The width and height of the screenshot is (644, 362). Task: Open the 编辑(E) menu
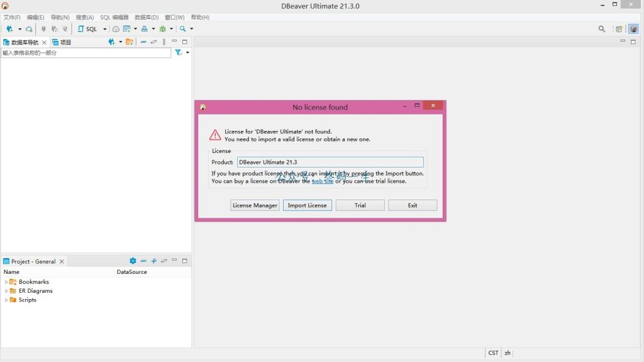tap(35, 17)
